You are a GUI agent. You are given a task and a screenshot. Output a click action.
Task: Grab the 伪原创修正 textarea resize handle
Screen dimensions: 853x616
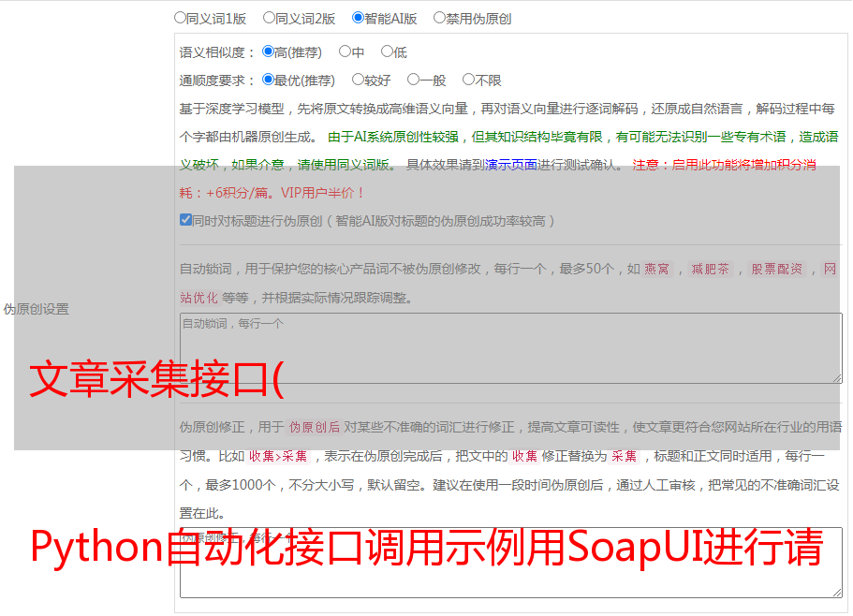[x=837, y=594]
